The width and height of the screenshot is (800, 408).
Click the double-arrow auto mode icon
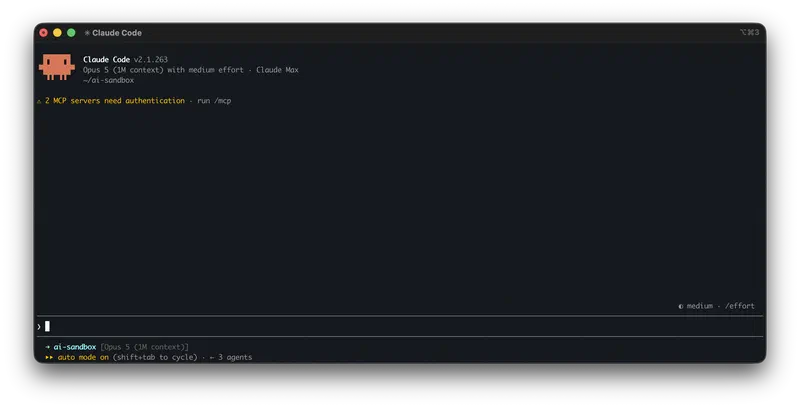49,357
